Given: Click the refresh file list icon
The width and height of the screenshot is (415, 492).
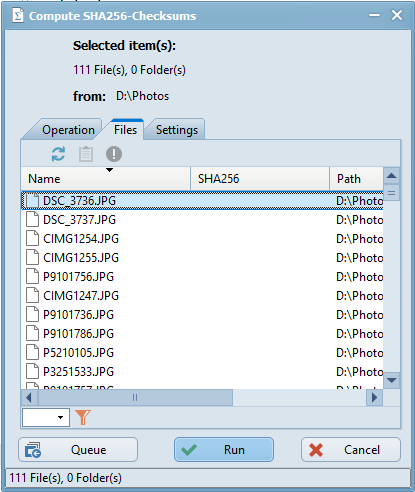Looking at the screenshot, I should point(58,154).
